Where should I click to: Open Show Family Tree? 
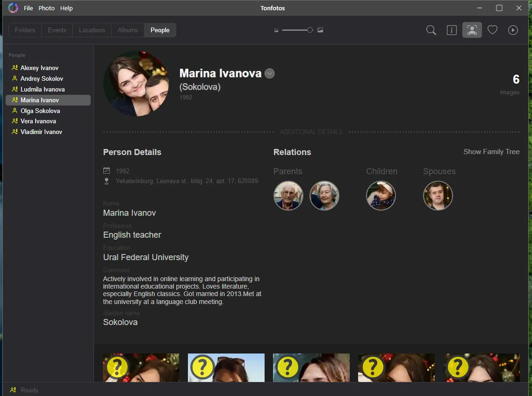pos(491,152)
